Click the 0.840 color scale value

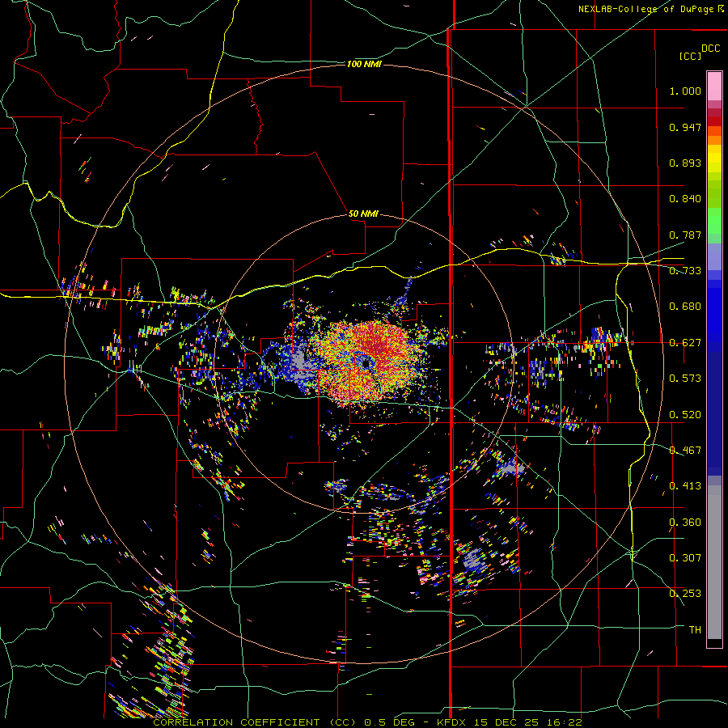pos(685,199)
